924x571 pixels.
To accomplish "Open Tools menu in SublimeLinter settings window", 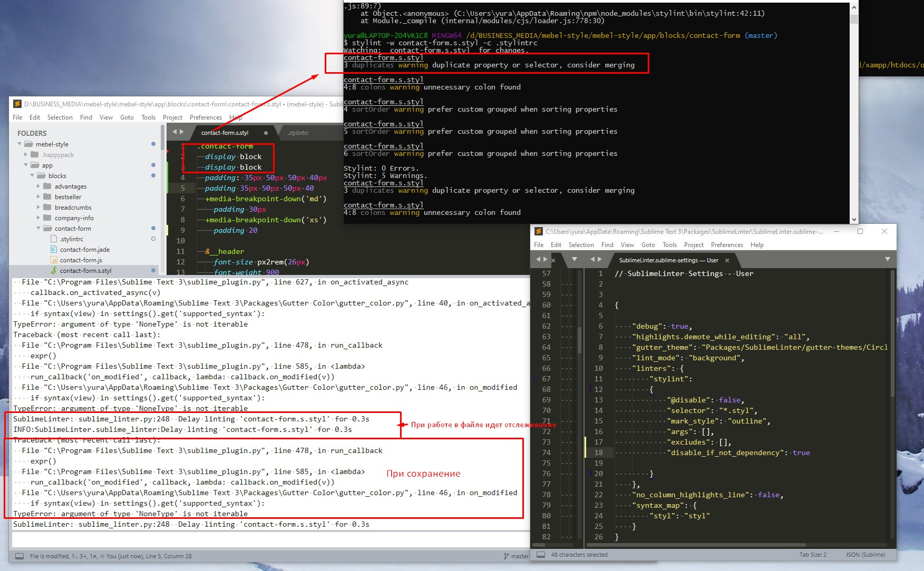I will coord(669,245).
